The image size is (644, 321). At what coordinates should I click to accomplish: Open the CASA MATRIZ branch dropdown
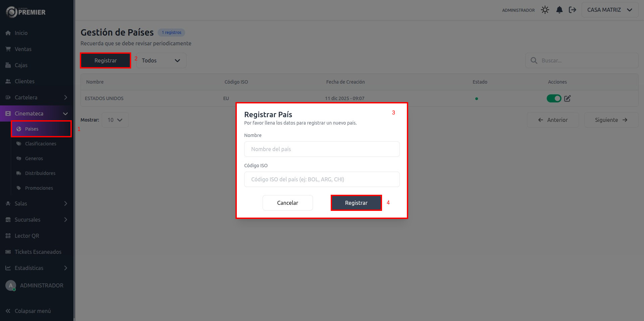[x=609, y=10]
